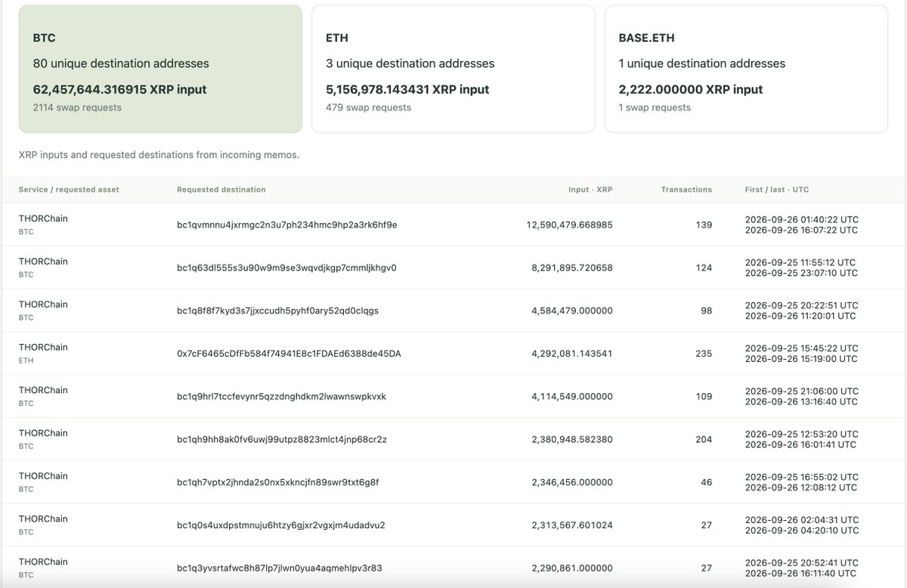Click timestamp 2026-09-25 16:55:02 UTC
This screenshot has height=588, width=907.
[x=801, y=477]
